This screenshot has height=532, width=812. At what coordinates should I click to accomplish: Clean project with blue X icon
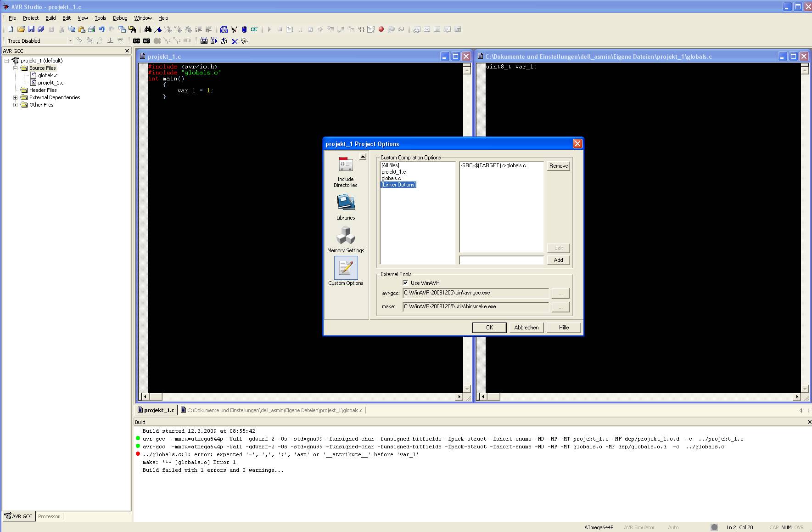click(235, 41)
